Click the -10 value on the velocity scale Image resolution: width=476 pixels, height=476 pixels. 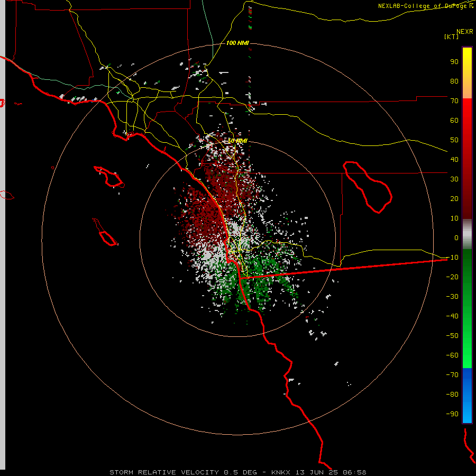click(x=452, y=258)
